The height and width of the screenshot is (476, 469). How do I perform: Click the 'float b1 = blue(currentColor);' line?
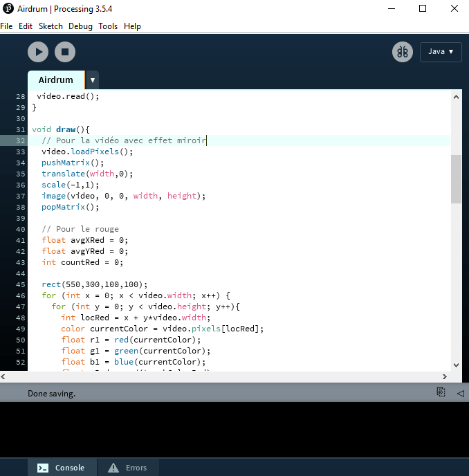coord(134,362)
